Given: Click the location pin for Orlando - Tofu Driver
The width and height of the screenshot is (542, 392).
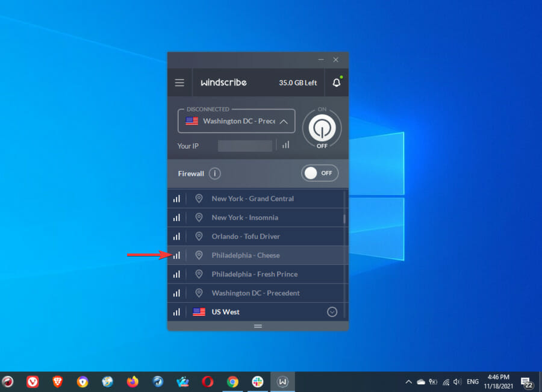Looking at the screenshot, I should pyautogui.click(x=199, y=236).
